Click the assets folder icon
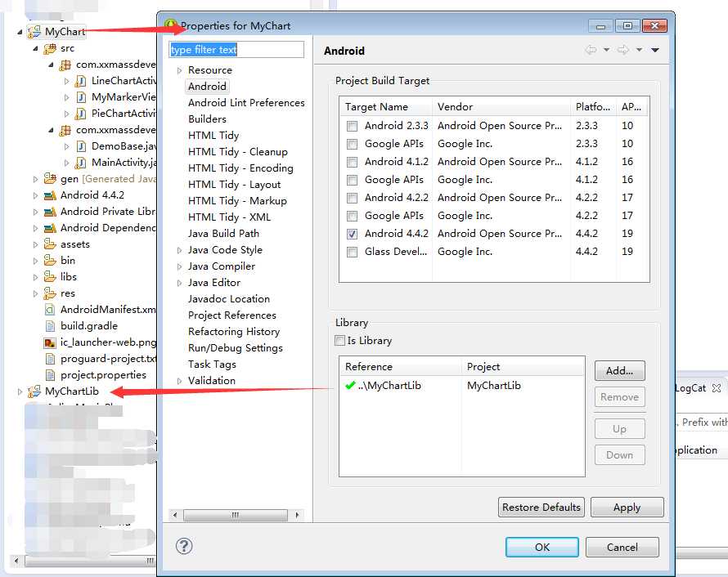 point(50,244)
